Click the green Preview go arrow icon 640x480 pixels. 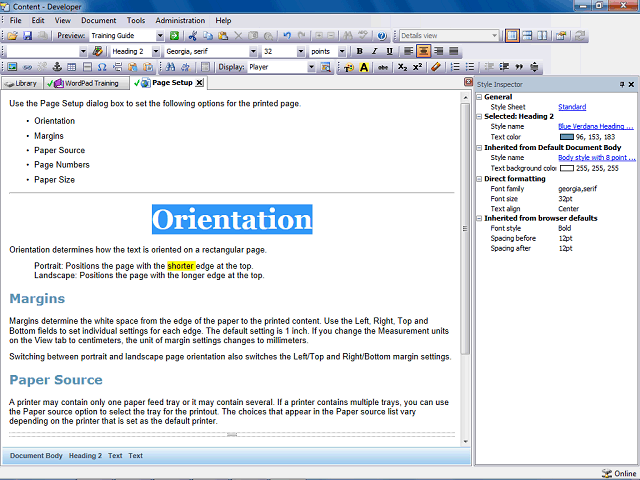click(174, 36)
